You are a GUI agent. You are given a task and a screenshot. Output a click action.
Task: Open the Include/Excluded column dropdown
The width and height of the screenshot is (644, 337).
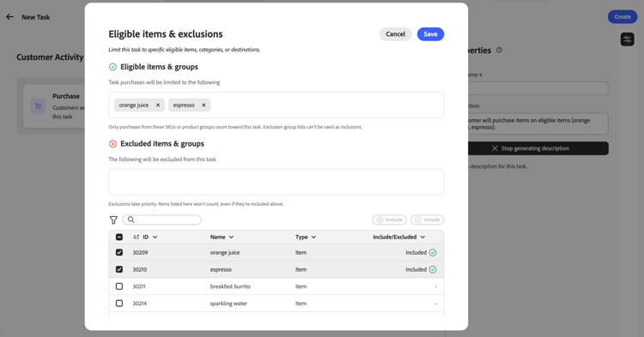[422, 237]
